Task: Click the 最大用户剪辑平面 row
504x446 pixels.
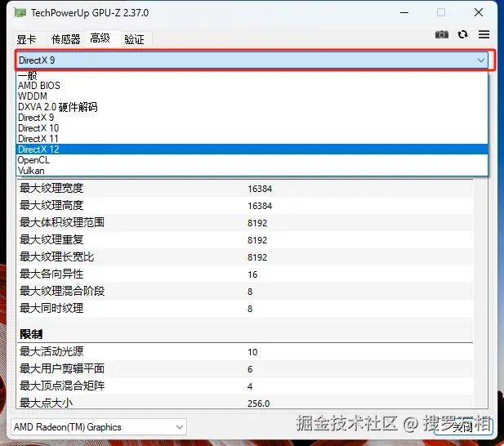Action: pos(245,368)
